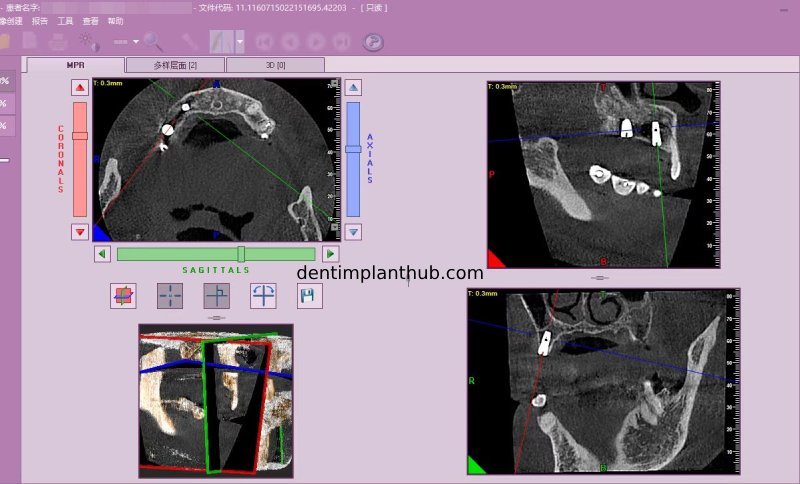Switch to the 多样层面 [2] tab
The width and height of the screenshot is (800, 484).
[x=175, y=65]
